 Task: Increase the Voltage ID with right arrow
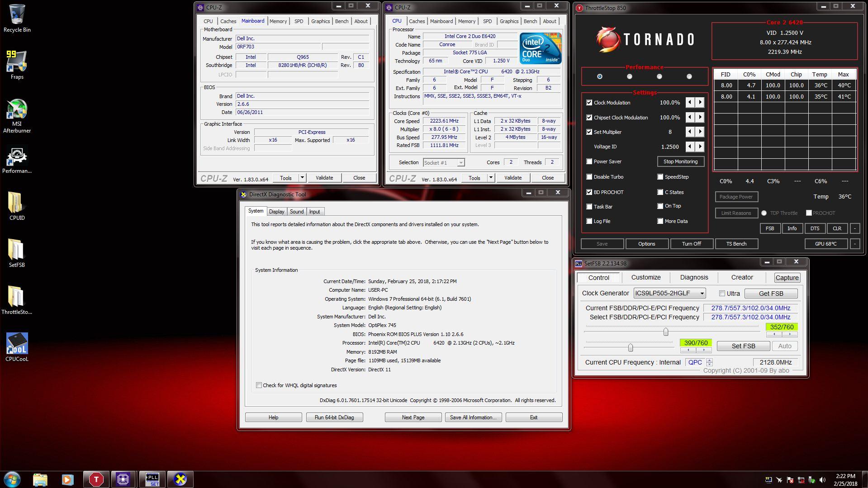700,147
